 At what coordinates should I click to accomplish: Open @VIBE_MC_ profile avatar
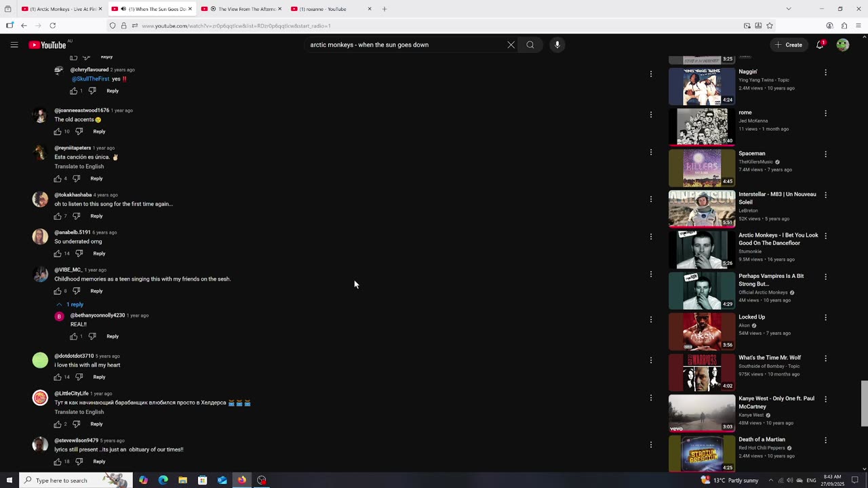click(x=40, y=274)
